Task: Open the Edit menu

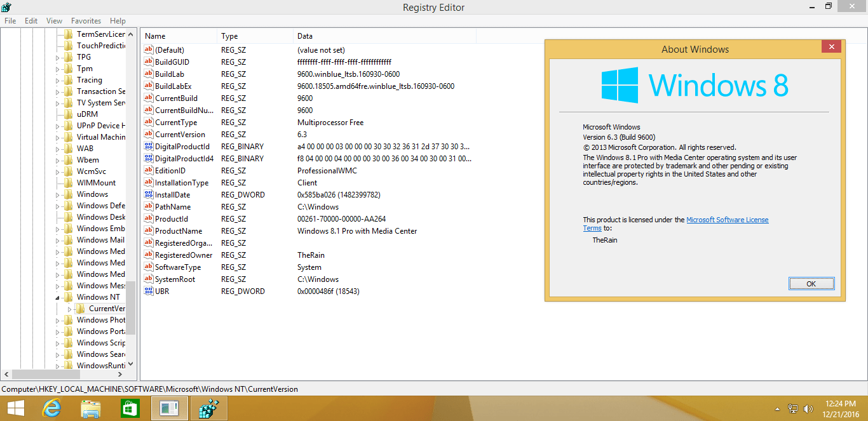Action: tap(31, 21)
